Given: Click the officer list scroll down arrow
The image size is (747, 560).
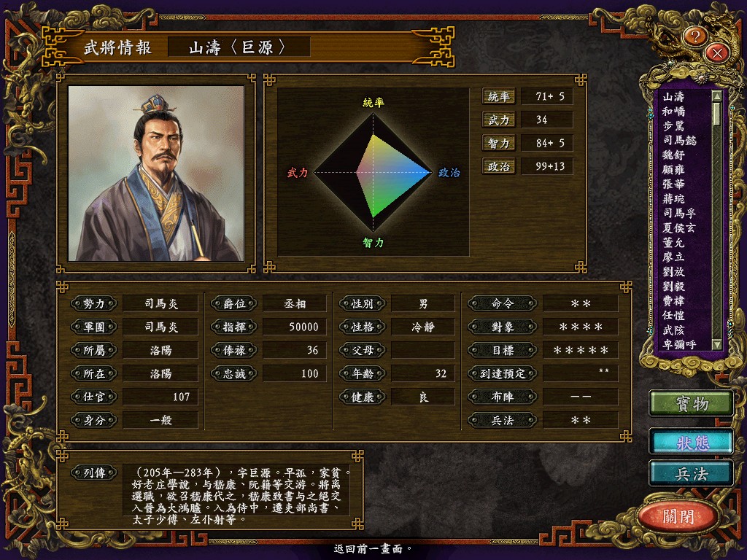Looking at the screenshot, I should click(x=717, y=344).
